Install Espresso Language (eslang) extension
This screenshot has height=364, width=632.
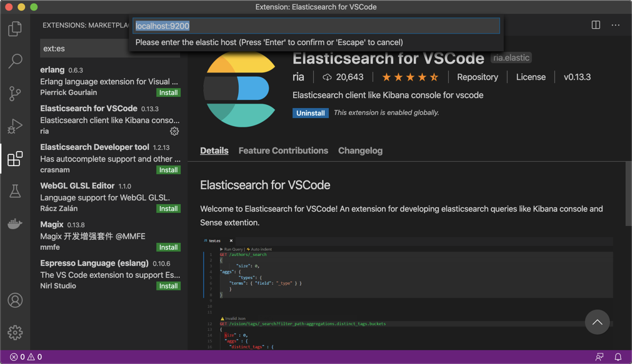pyautogui.click(x=169, y=286)
